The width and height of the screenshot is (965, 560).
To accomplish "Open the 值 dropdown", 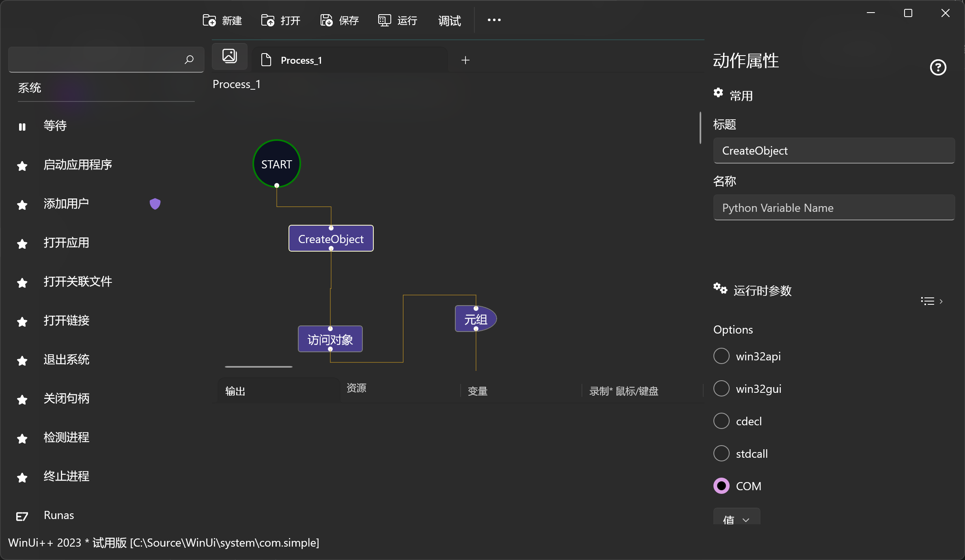I will click(737, 520).
